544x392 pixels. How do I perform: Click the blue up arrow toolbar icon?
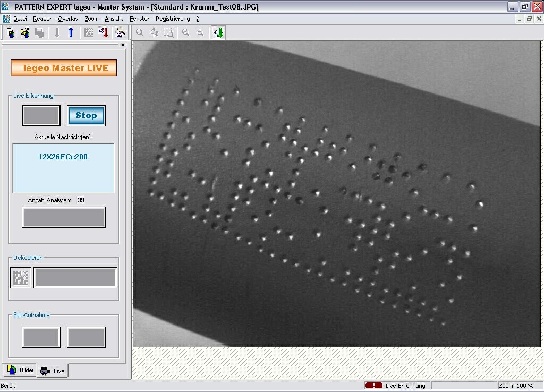[71, 33]
